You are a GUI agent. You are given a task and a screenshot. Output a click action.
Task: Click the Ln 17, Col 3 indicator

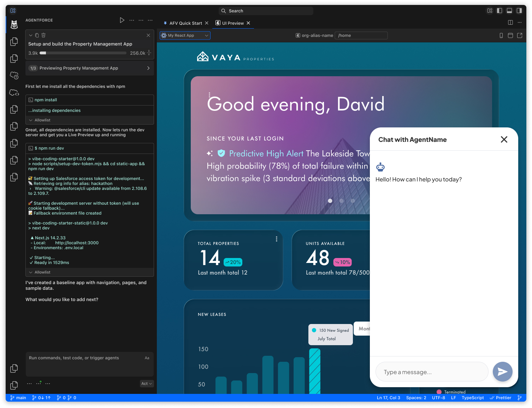[x=389, y=398]
